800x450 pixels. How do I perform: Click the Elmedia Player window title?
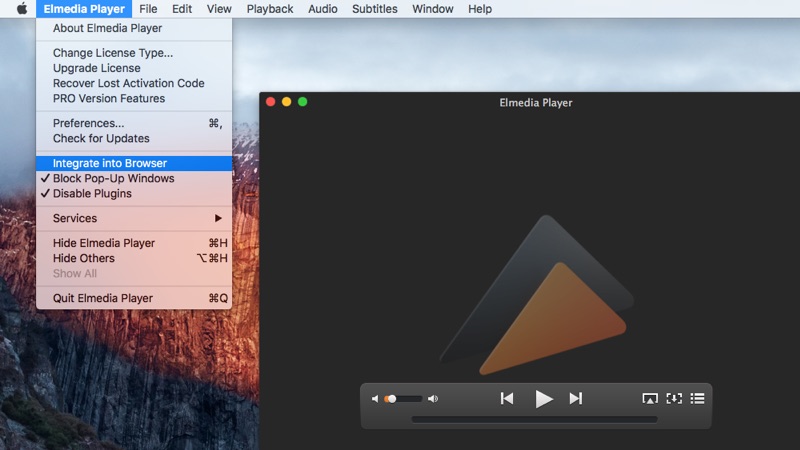click(536, 103)
